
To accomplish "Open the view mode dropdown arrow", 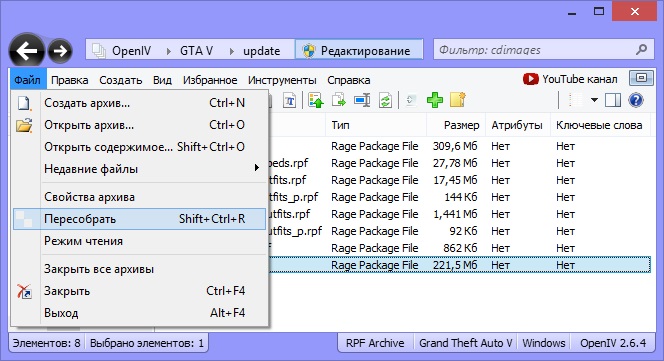I will (x=594, y=100).
